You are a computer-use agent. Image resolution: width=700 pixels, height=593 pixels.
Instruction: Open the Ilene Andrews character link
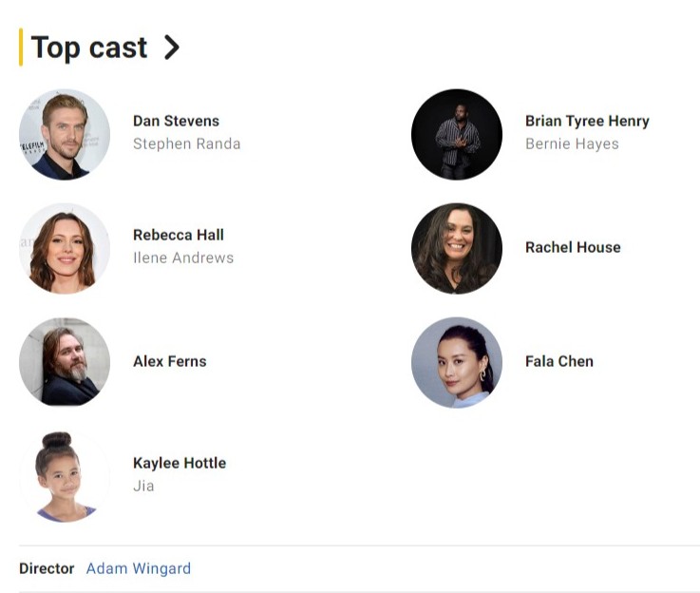[x=183, y=258]
